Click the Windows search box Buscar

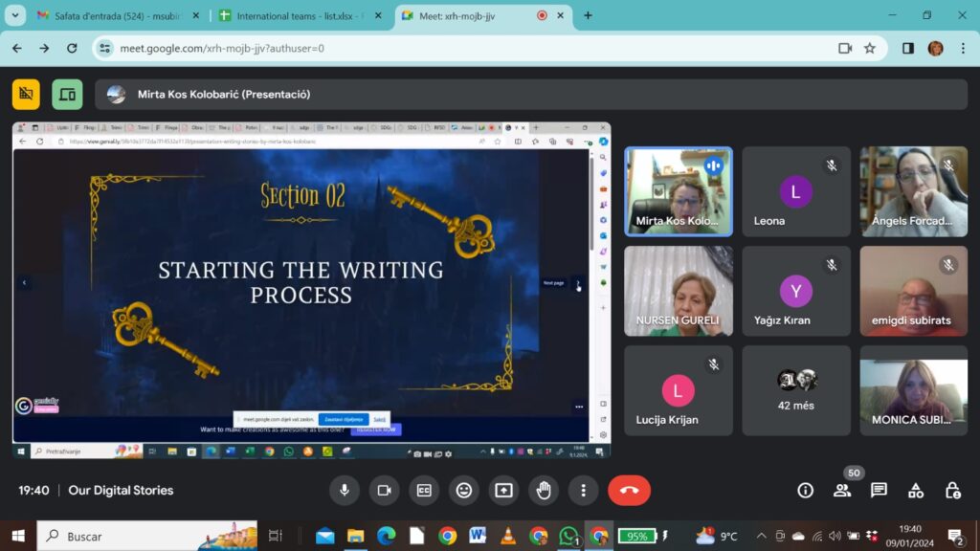(x=144, y=536)
